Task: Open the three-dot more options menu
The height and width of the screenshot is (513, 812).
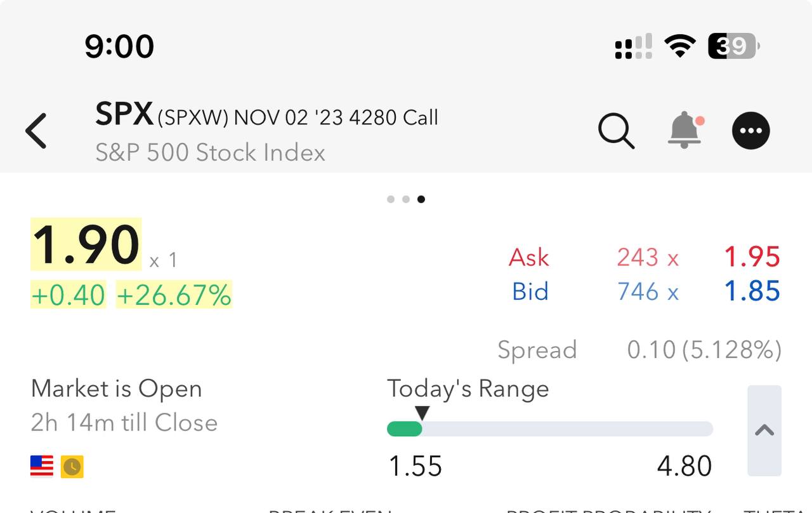Action: [x=751, y=131]
